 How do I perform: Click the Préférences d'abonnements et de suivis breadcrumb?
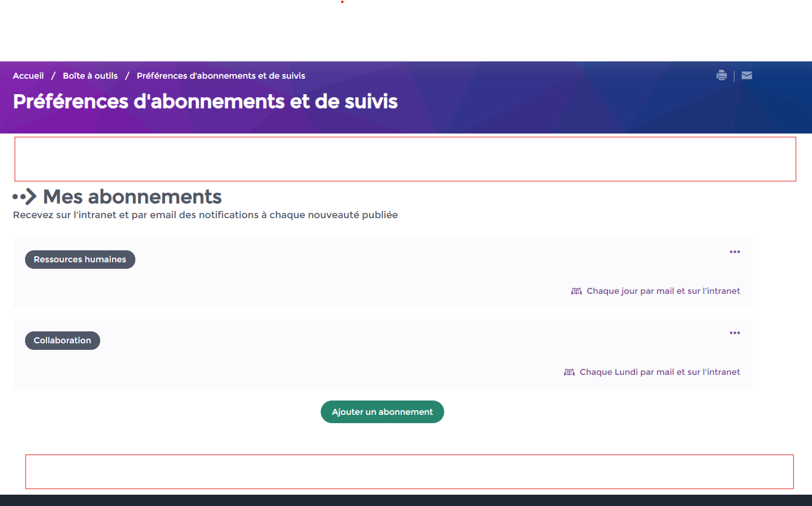(x=221, y=76)
